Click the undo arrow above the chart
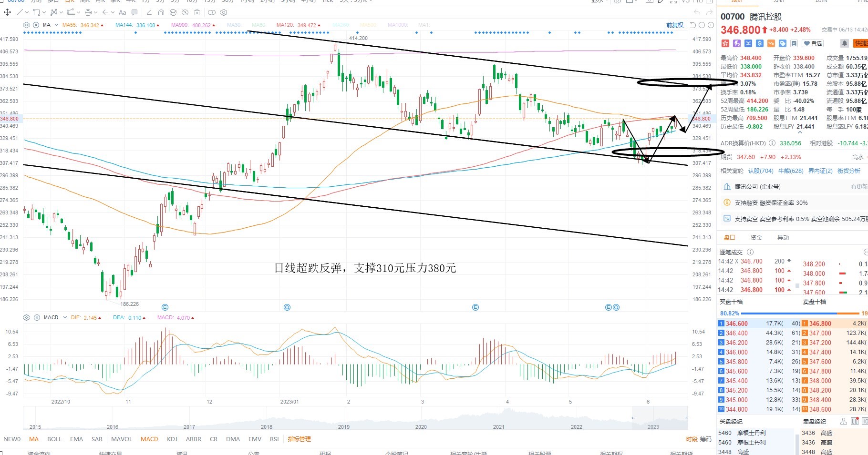 pyautogui.click(x=697, y=12)
